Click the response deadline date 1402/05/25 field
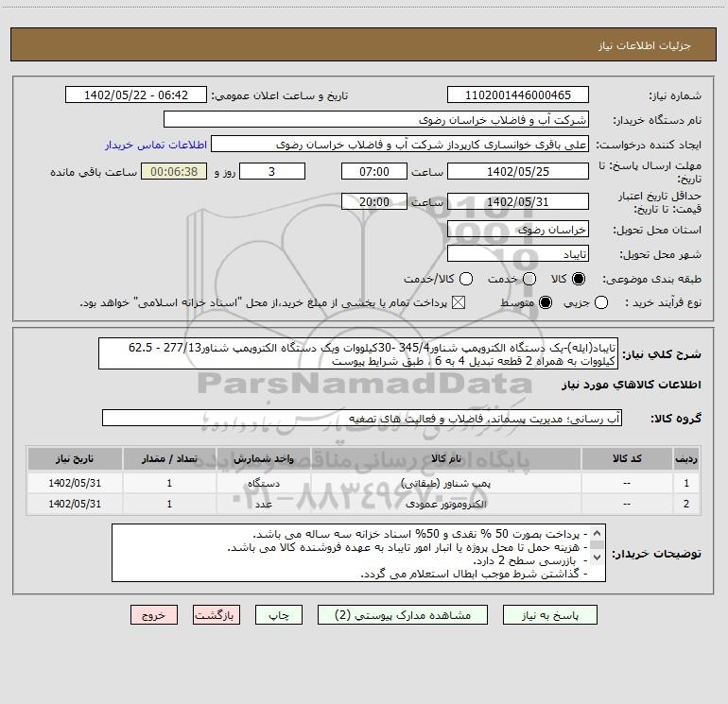728x704 pixels. click(518, 171)
